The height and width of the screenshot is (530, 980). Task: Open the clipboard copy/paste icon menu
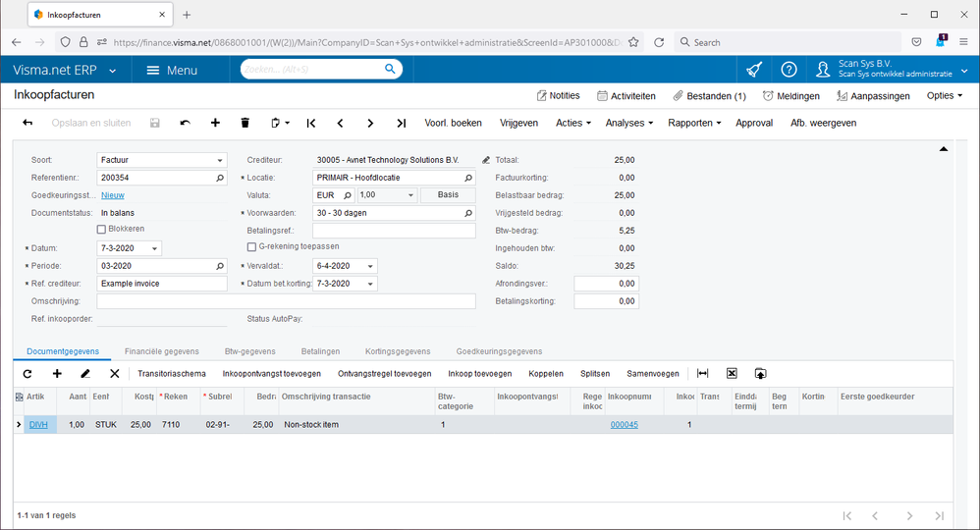(x=280, y=123)
